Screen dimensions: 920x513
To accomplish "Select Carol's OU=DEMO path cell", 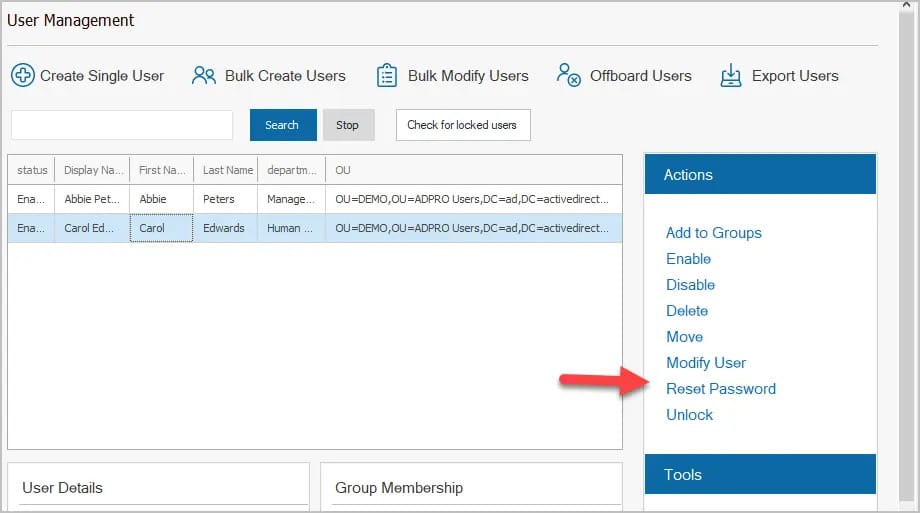I will (x=473, y=228).
